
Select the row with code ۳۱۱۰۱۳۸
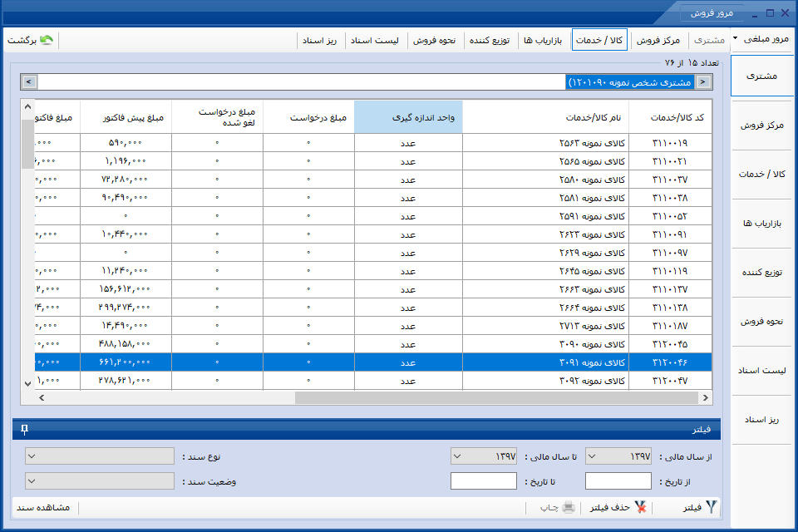pyautogui.click(x=373, y=308)
